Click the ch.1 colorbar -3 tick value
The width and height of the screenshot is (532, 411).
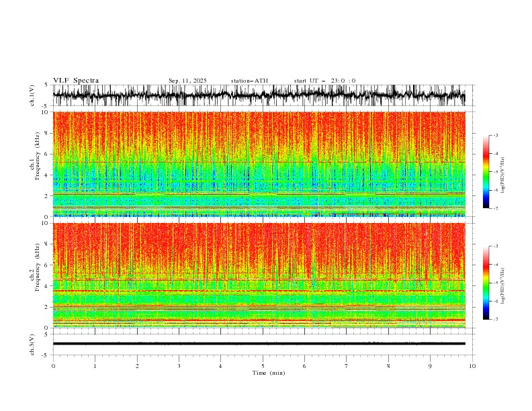point(495,136)
